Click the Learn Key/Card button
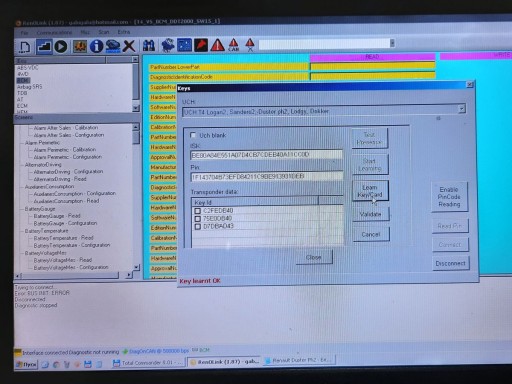This screenshot has width=512, height=384. coord(370,191)
